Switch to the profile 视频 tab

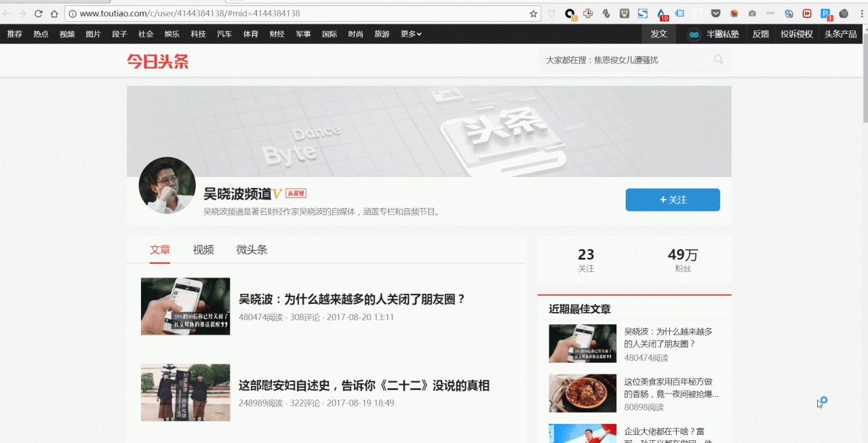tap(203, 250)
